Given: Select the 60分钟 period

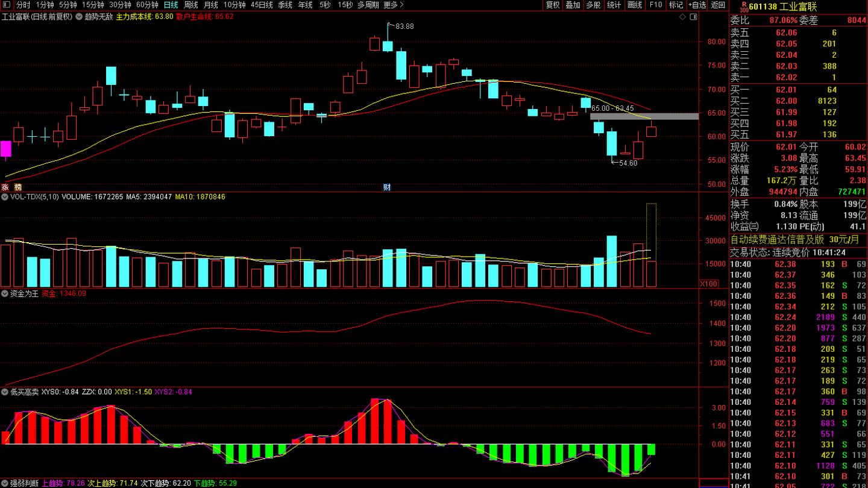Looking at the screenshot, I should (x=147, y=5).
